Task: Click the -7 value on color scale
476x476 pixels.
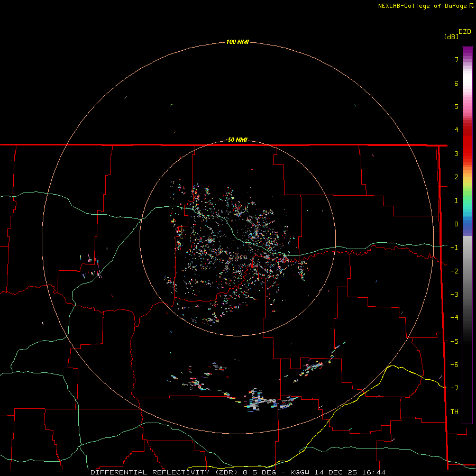Action: click(x=454, y=388)
